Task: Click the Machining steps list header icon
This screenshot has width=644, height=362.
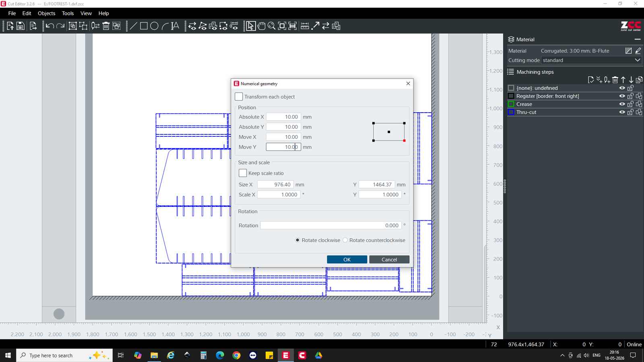Action: pos(511,72)
